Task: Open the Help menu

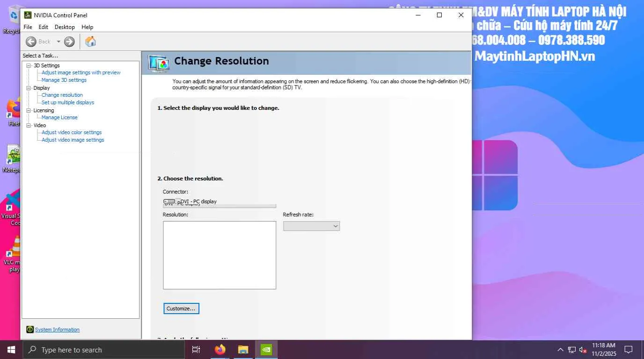Action: 87,27
